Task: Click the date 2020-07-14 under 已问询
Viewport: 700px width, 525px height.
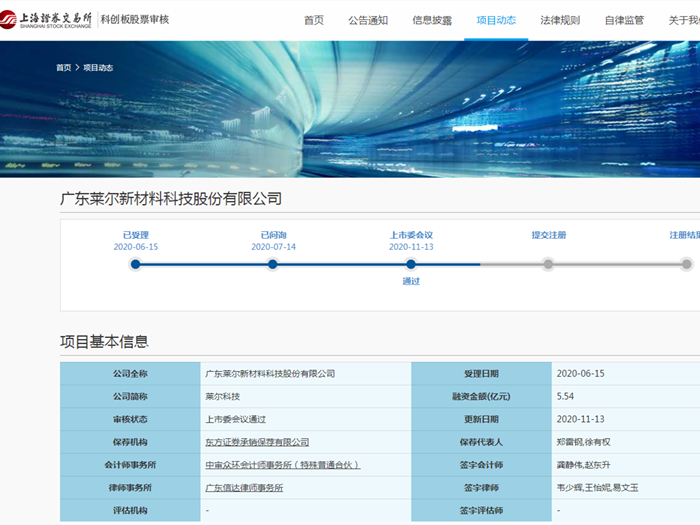Action: [273, 247]
